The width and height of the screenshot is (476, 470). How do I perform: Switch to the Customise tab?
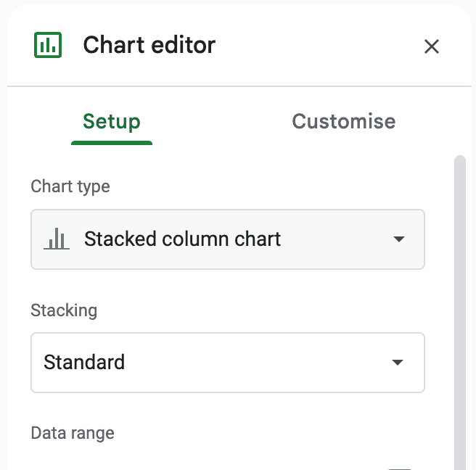click(343, 121)
